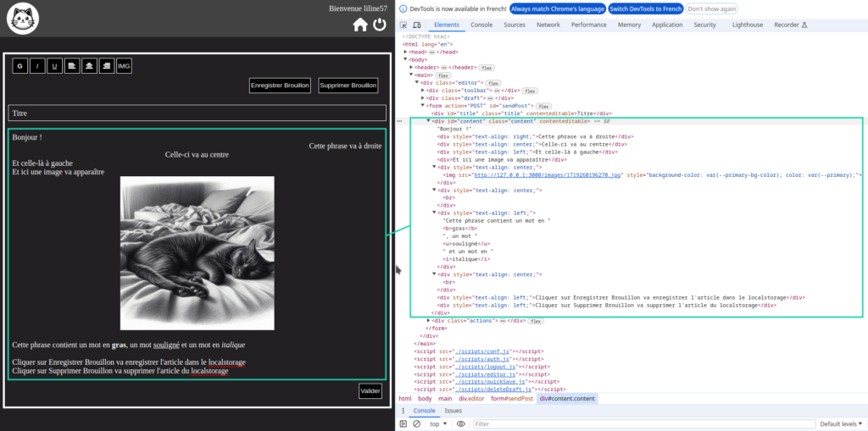Screen dimensions: 868x431
Task: Toggle the flex badge on the main element
Action: pos(443,75)
